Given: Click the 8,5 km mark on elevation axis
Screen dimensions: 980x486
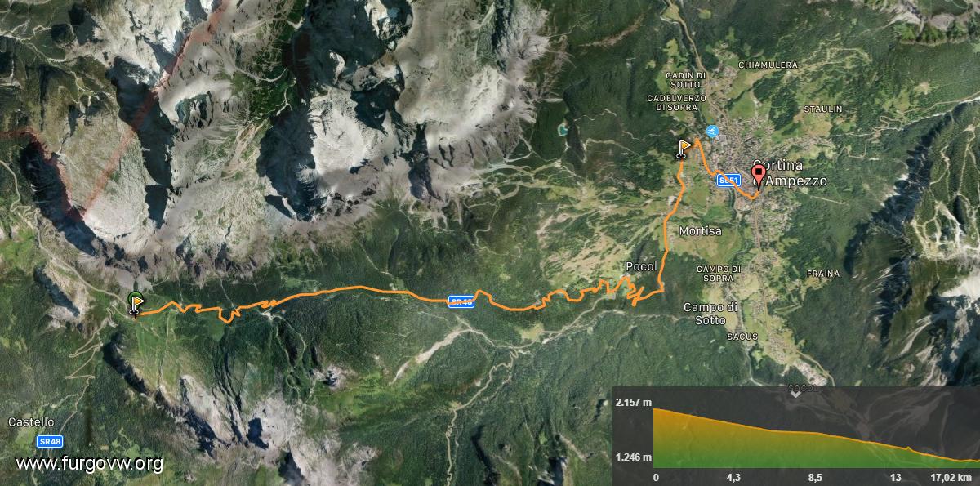Looking at the screenshot, I should [x=815, y=478].
